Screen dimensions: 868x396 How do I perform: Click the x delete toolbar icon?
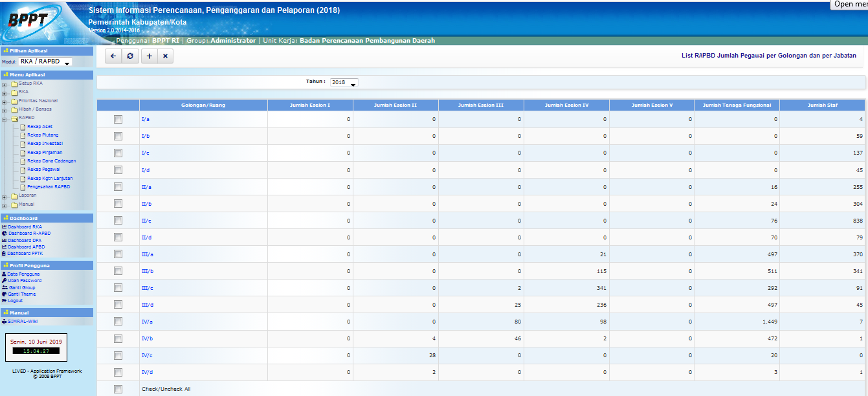(166, 56)
